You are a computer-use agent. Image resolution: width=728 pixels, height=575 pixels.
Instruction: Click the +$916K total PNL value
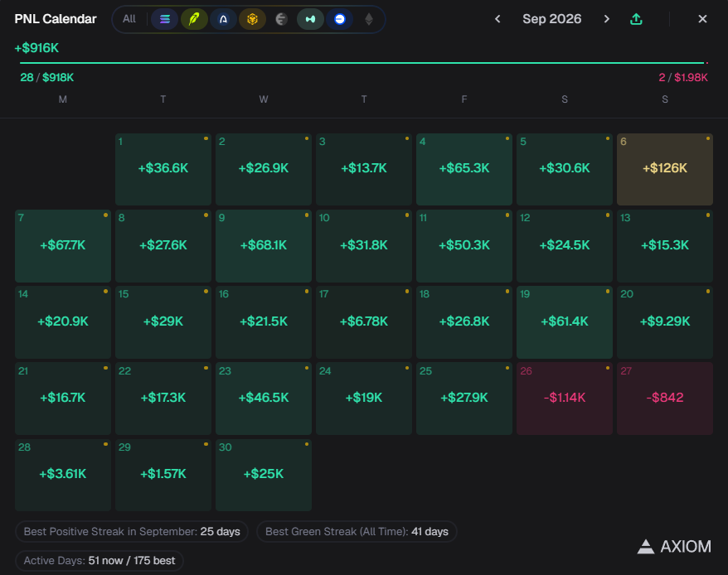(x=36, y=48)
